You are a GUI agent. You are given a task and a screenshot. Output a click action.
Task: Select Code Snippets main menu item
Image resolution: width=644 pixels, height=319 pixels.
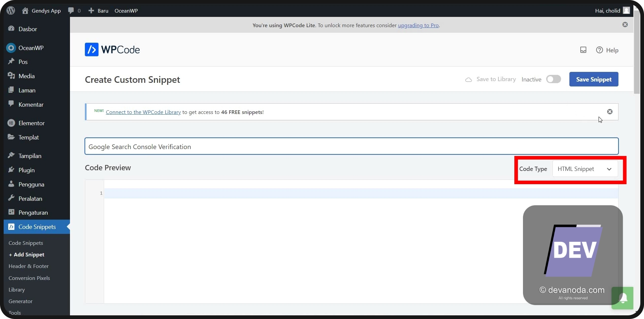(x=36, y=227)
